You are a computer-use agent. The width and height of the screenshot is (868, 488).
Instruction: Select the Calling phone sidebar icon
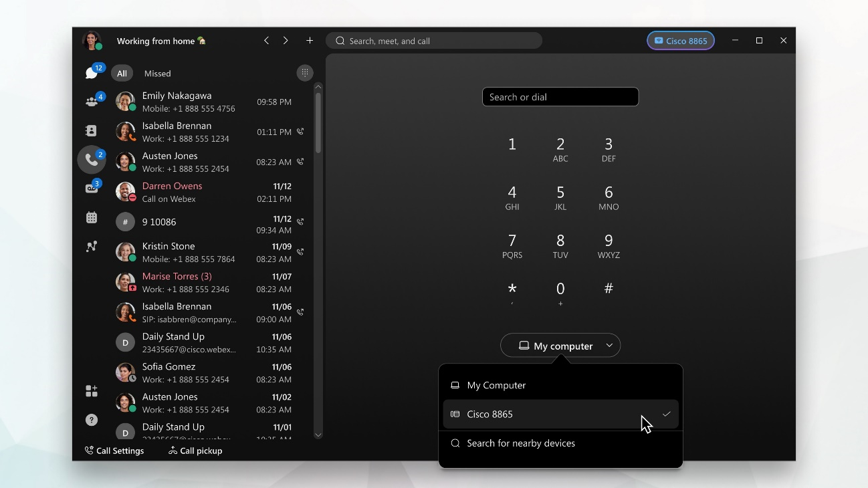[x=92, y=159]
